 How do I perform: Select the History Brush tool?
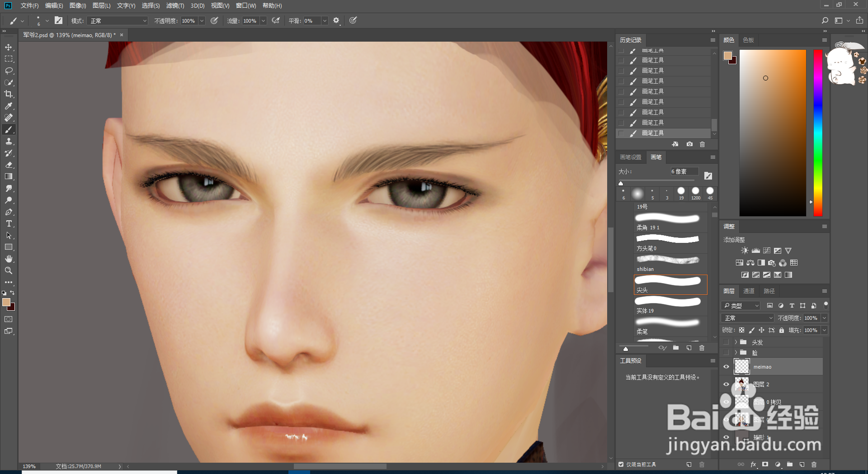coord(9,153)
